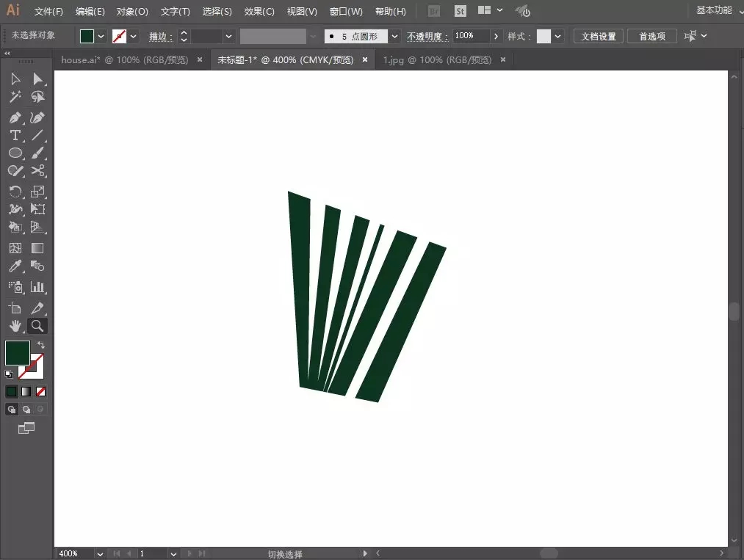Pick the Warp tool

click(x=15, y=209)
